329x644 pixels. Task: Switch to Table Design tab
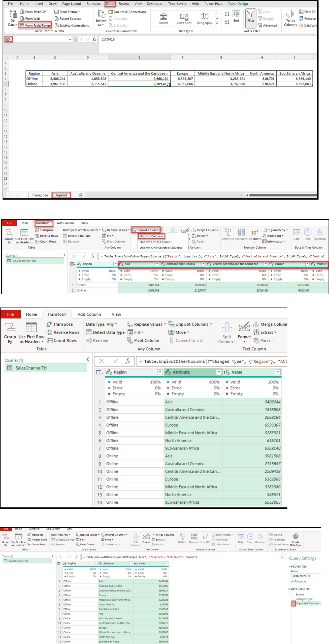tap(238, 4)
